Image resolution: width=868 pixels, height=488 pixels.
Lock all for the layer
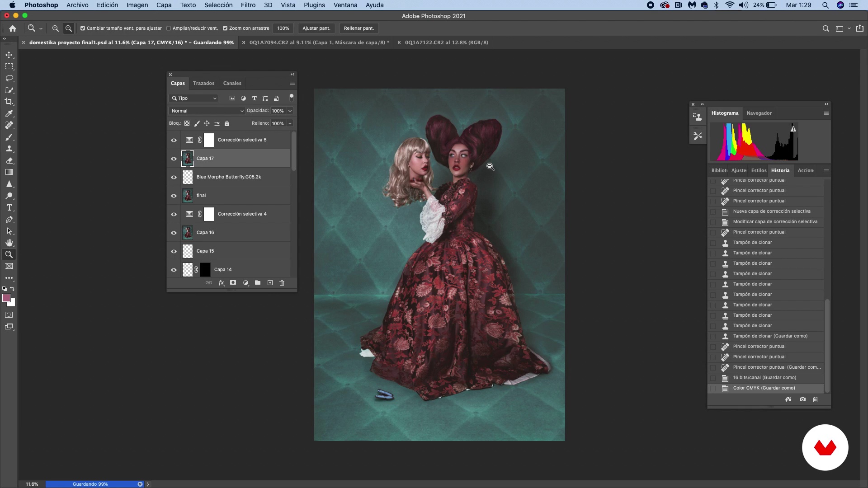227,123
